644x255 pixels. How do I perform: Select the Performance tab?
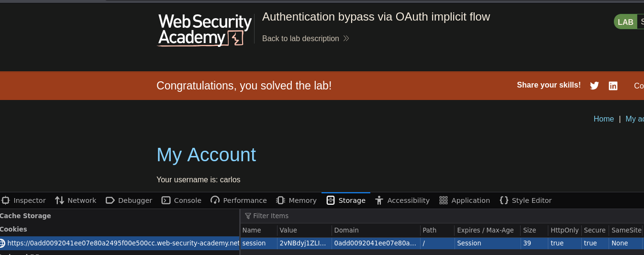pyautogui.click(x=239, y=200)
